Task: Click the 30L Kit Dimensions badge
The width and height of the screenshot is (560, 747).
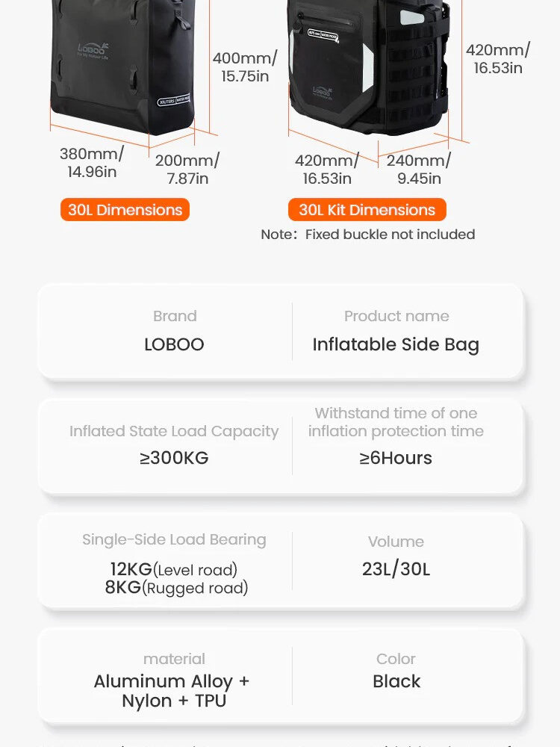Action: (367, 210)
